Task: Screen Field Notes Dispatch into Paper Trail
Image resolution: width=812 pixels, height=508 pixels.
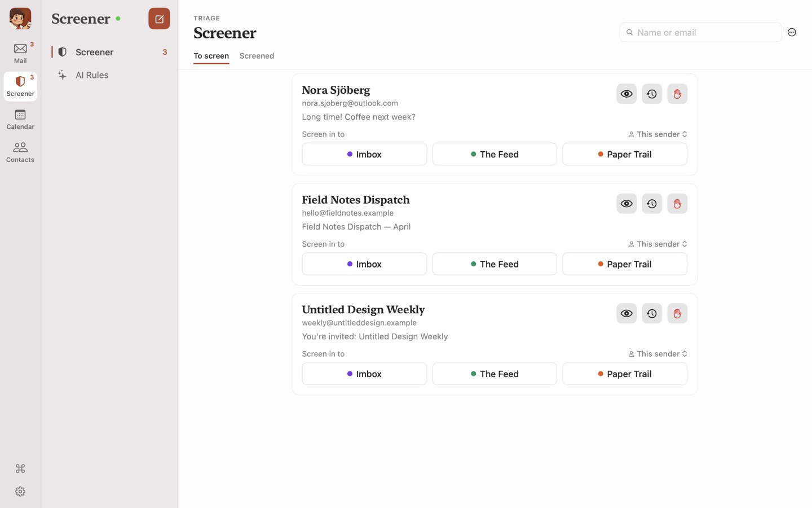Action: coord(625,264)
